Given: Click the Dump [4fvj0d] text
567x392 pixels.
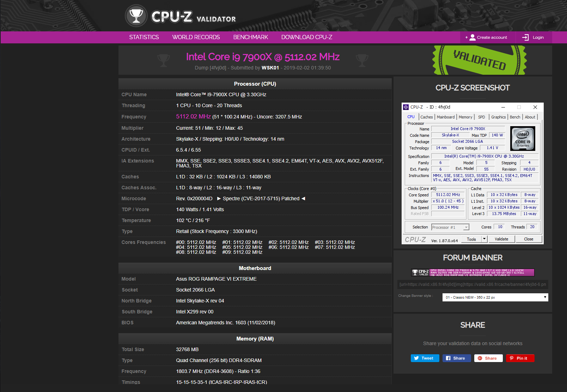Looking at the screenshot, I should pos(211,68).
